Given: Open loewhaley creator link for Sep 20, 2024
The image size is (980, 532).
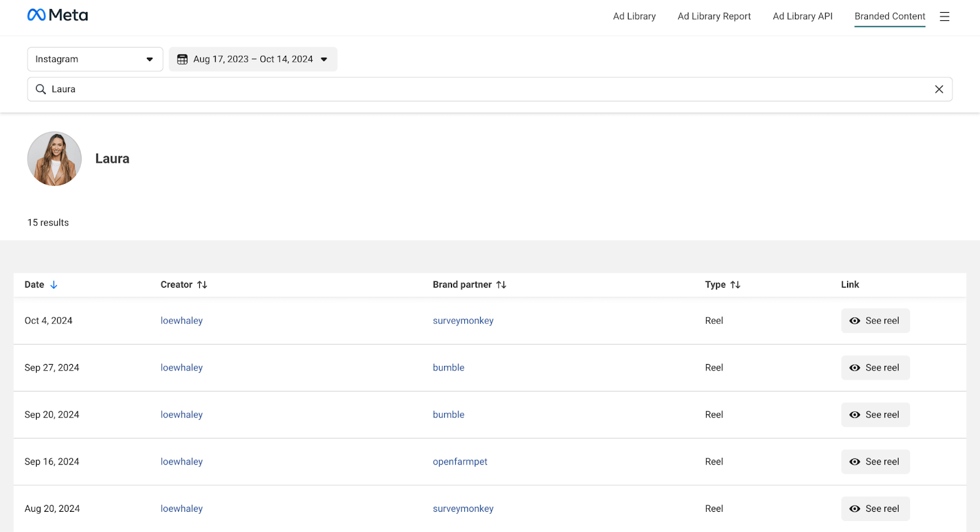Looking at the screenshot, I should pyautogui.click(x=181, y=415).
